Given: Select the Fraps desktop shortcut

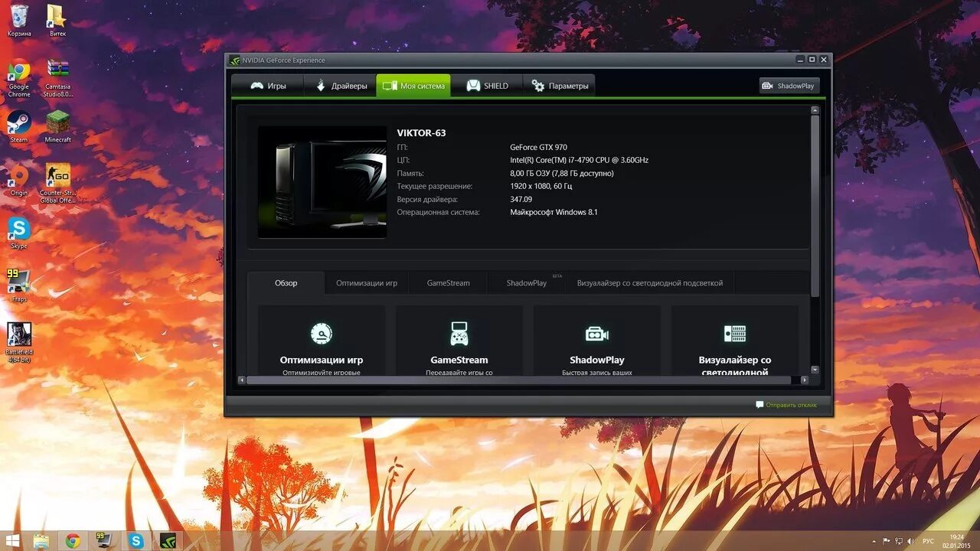Looking at the screenshot, I should (x=19, y=285).
